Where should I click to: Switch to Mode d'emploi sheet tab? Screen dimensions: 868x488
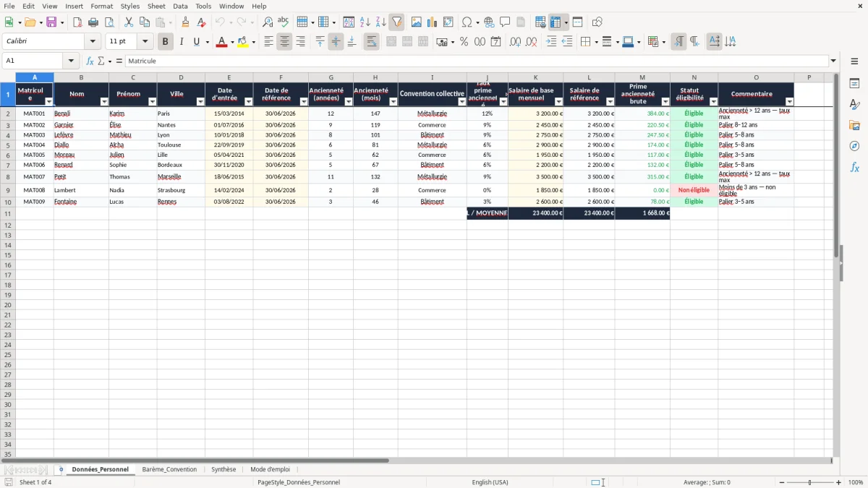270,469
